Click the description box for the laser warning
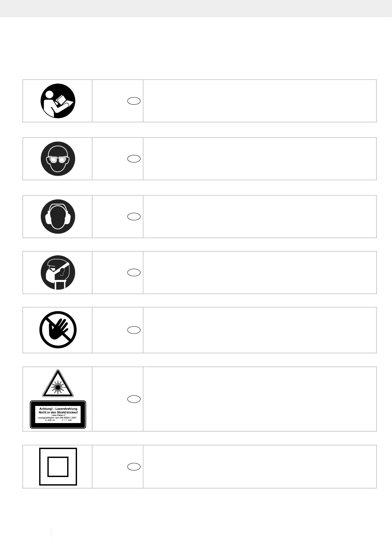This screenshot has width=392, height=554. click(260, 399)
